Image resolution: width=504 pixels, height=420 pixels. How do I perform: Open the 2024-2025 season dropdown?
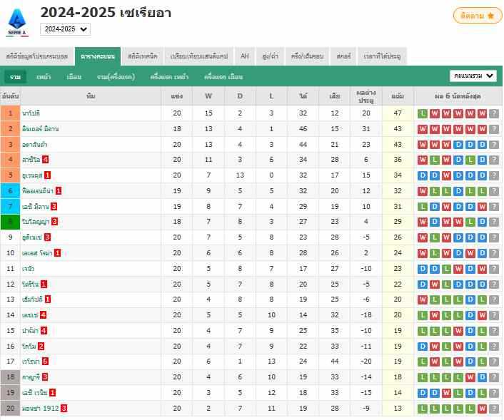tap(65, 29)
